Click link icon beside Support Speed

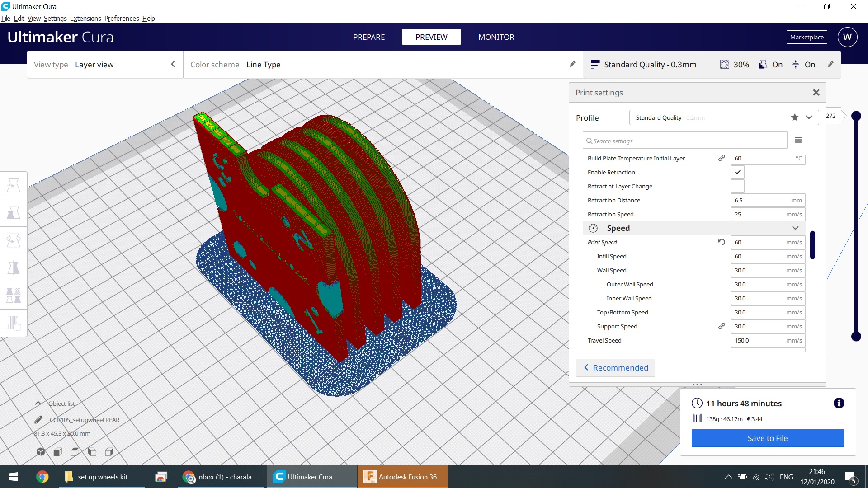722,326
